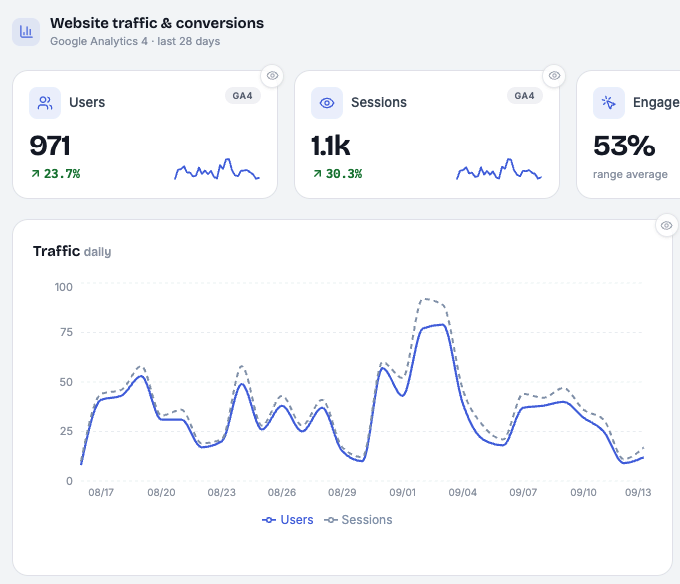
Task: Toggle visibility eye on Users card
Action: 272,76
